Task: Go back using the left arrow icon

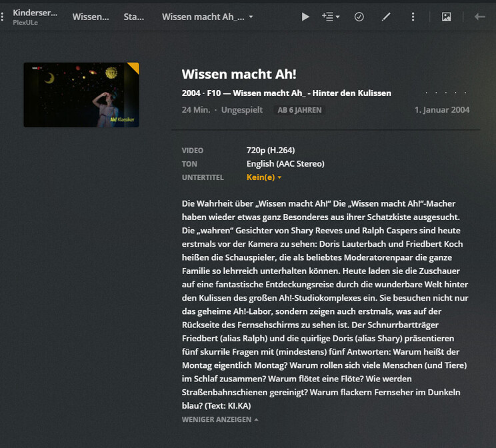Action: click(x=480, y=17)
